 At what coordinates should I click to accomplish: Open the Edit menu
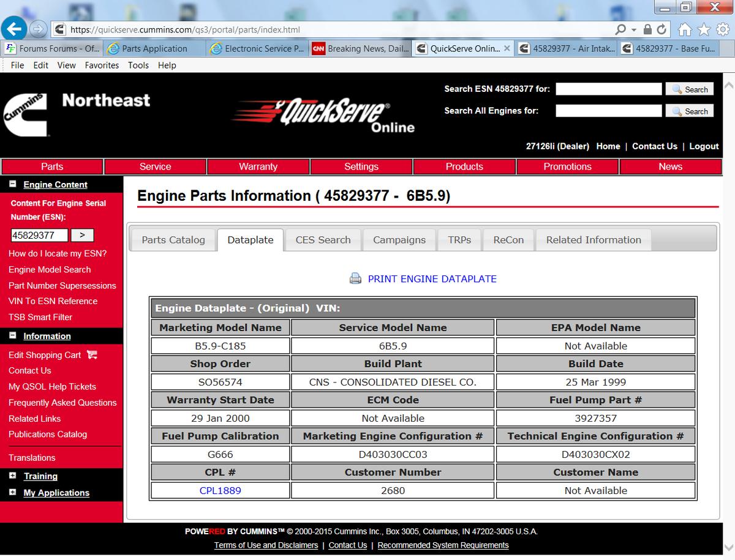(41, 65)
